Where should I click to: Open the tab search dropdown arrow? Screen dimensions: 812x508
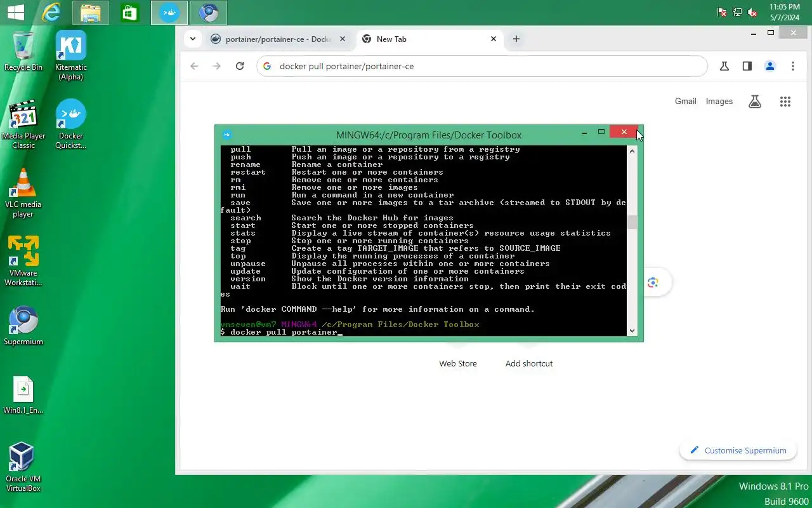(x=193, y=39)
